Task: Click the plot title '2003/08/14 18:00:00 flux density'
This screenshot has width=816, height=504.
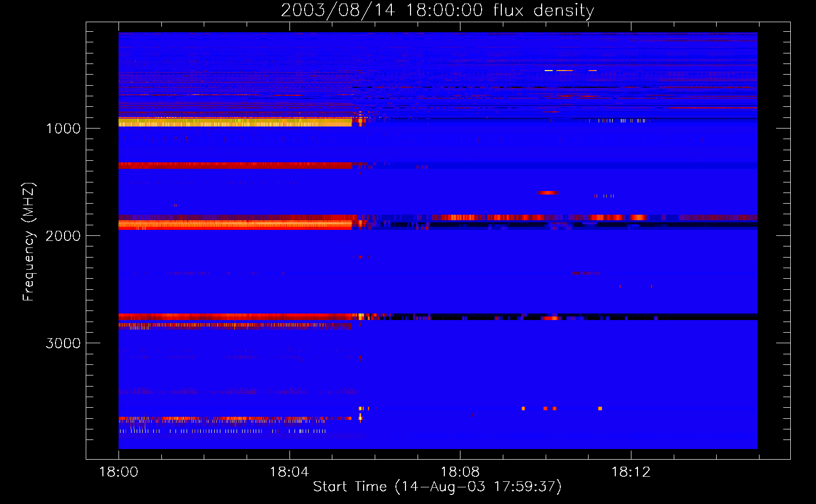Action: click(x=437, y=10)
